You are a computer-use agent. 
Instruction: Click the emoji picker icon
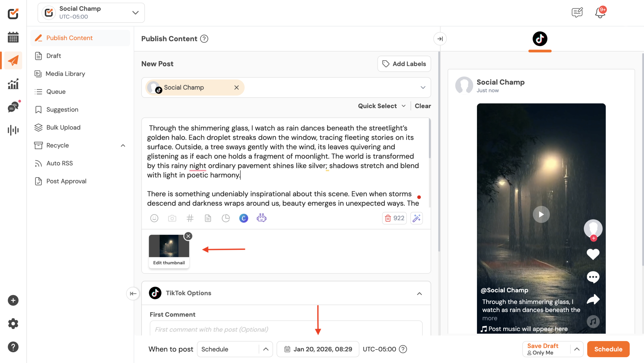(x=154, y=218)
